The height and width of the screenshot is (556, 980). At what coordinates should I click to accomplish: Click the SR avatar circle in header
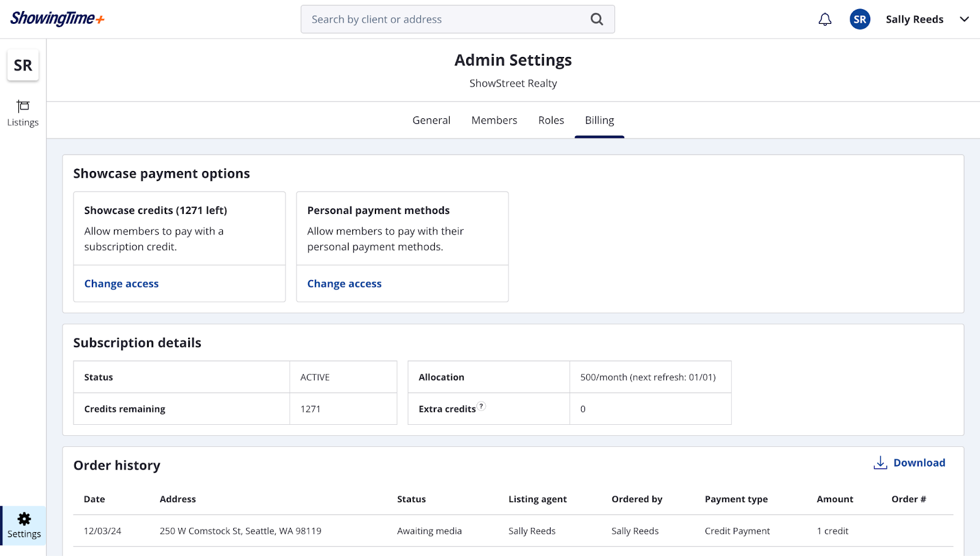point(860,20)
